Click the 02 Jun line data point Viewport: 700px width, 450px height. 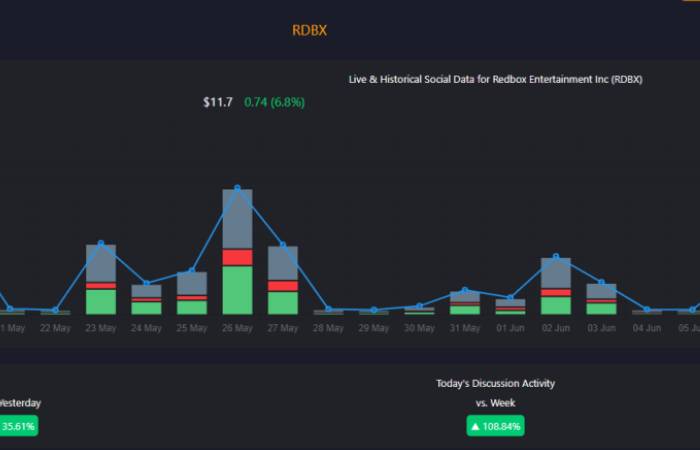pyautogui.click(x=556, y=257)
